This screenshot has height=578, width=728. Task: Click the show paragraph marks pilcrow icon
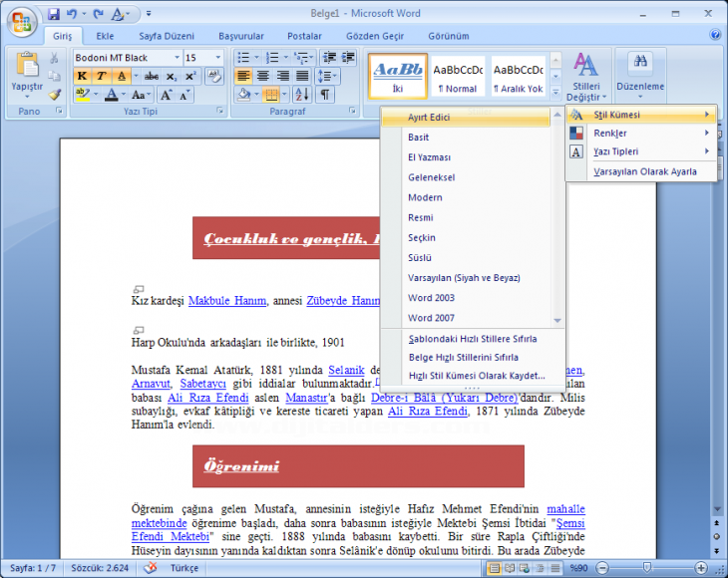point(325,95)
